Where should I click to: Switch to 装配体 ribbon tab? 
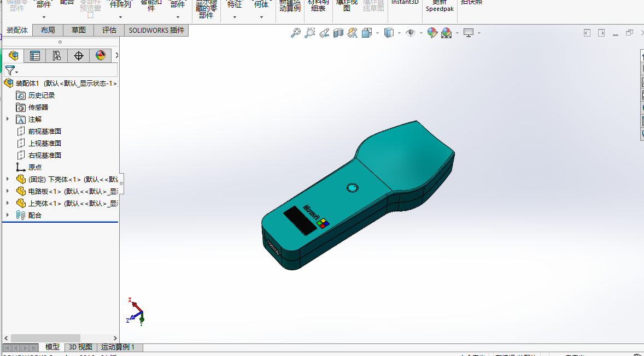click(17, 30)
